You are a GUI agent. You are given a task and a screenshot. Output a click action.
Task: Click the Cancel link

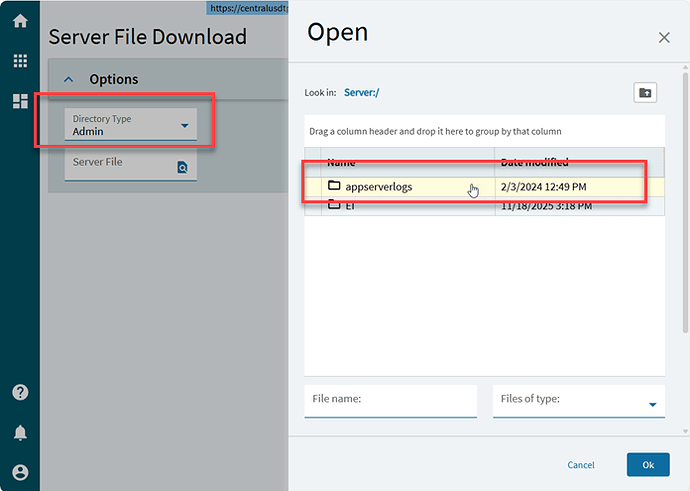(581, 465)
